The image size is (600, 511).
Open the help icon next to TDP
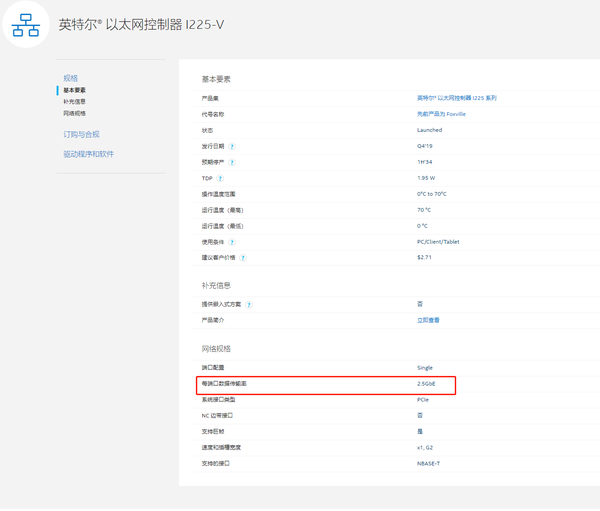(220, 178)
